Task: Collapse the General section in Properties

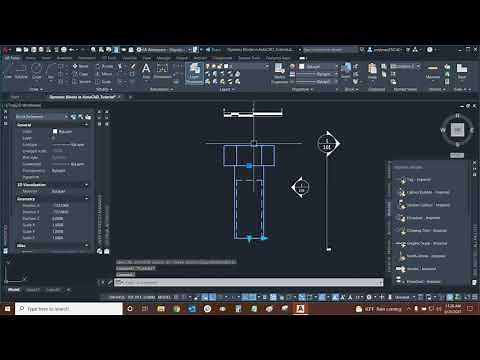Action: coord(86,125)
